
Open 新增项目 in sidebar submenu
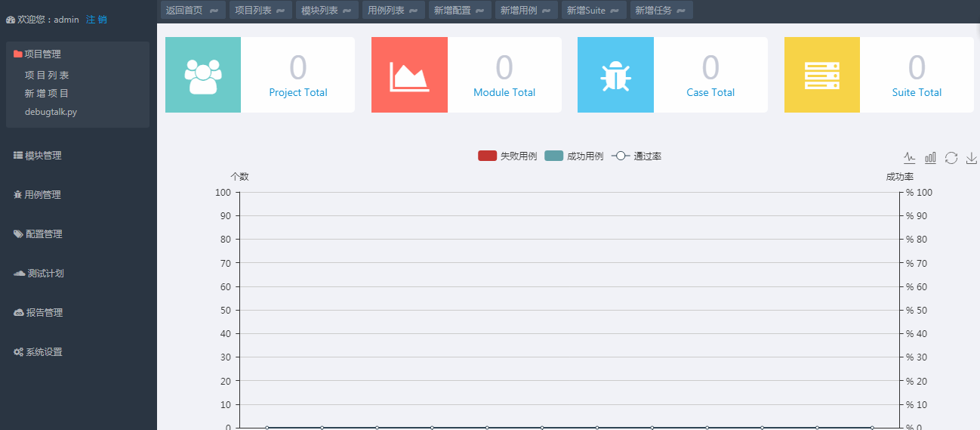[x=47, y=94]
